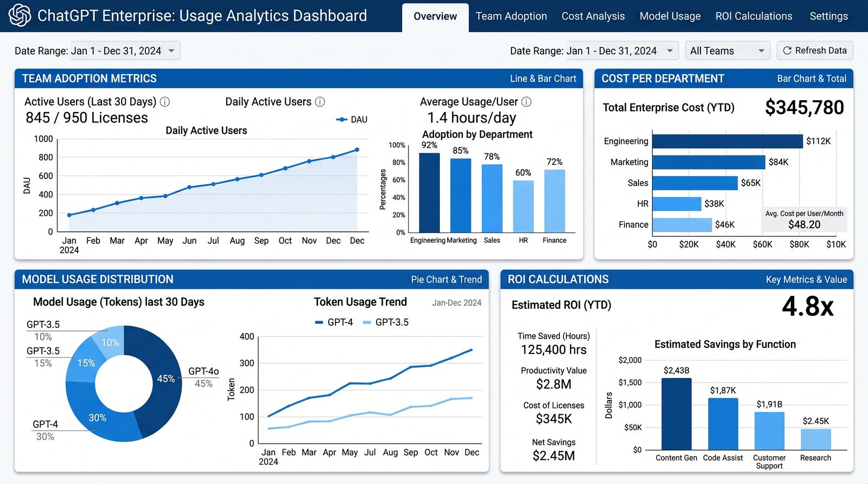Expand the All Teams filter dropdown
This screenshot has width=868, height=484.
click(727, 51)
